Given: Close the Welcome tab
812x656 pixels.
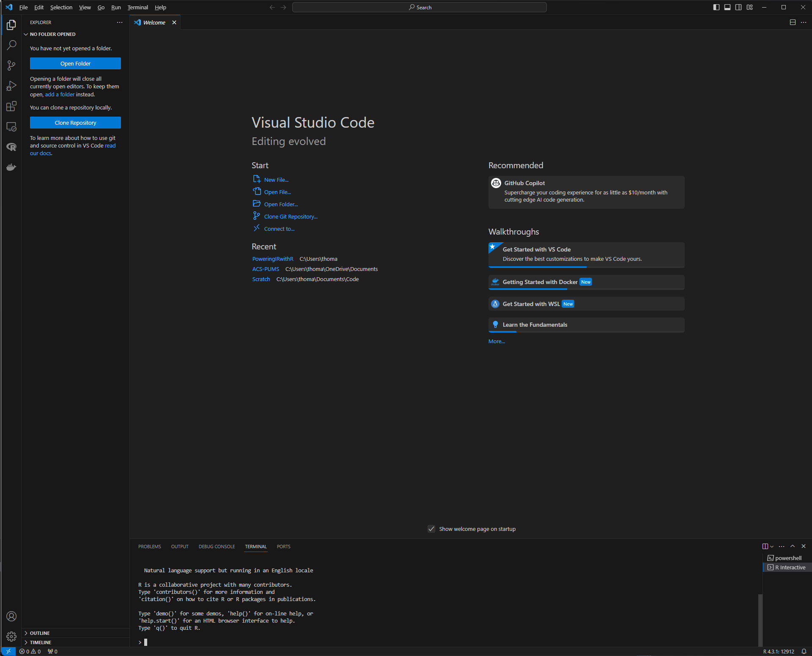Looking at the screenshot, I should (x=174, y=22).
